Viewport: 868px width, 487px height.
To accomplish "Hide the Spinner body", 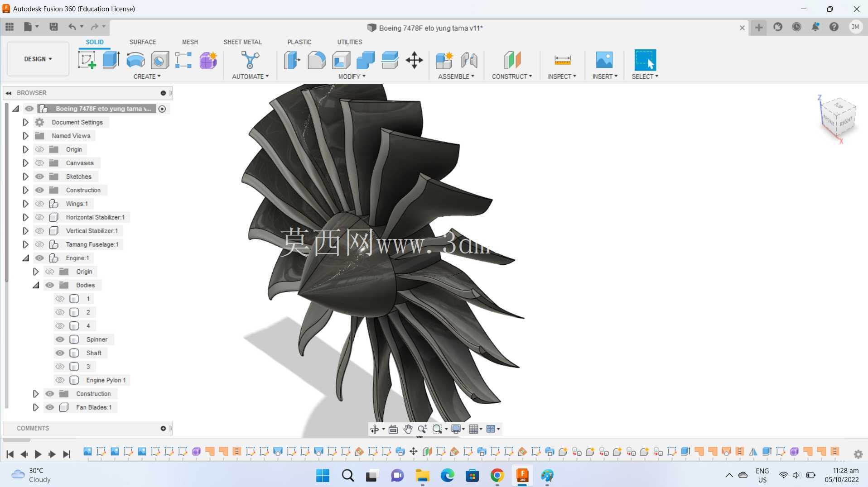I will 60,339.
